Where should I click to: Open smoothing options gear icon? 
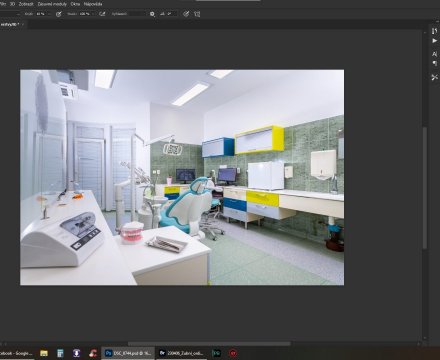tap(152, 14)
